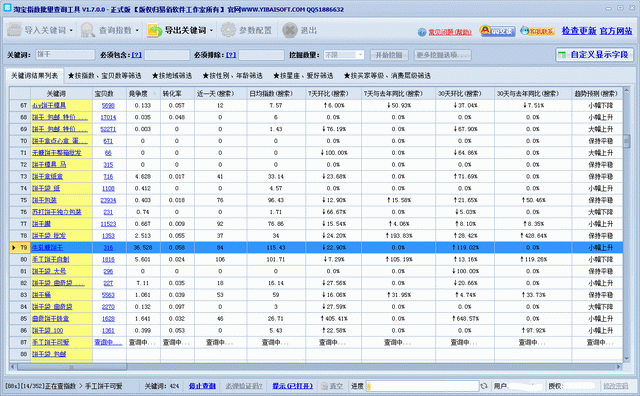Screen dimensions: 640x396
Task: Click the 趋势预测(搜索) column header
Action: click(x=597, y=93)
